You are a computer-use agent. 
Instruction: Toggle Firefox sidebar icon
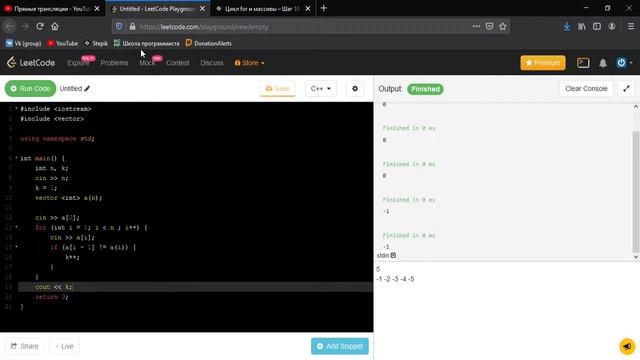pos(597,27)
